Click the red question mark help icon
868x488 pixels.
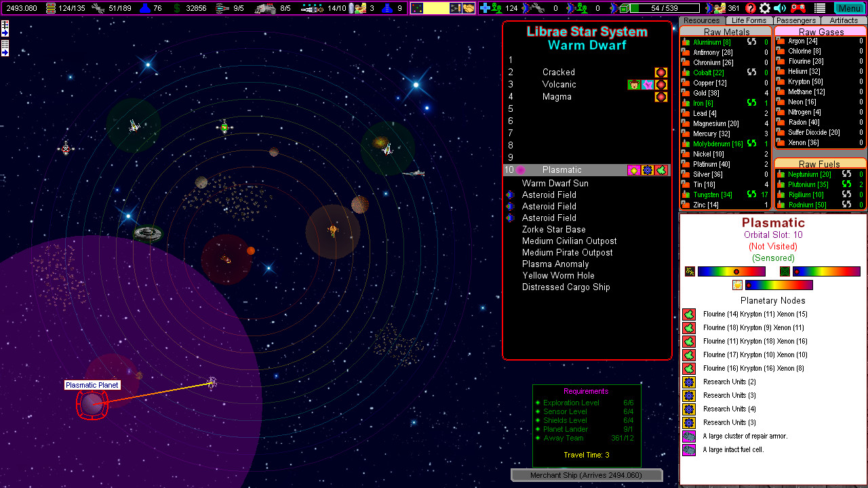tap(750, 9)
